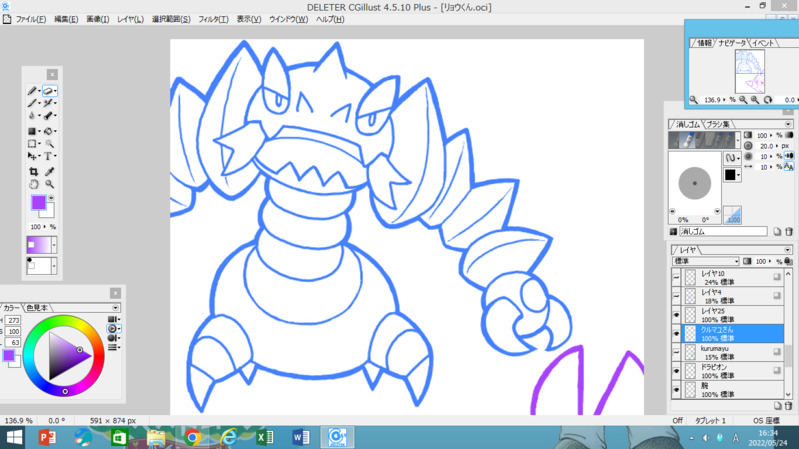This screenshot has width=799, height=449.
Task: Click navigator rotate reset icon
Action: click(767, 100)
